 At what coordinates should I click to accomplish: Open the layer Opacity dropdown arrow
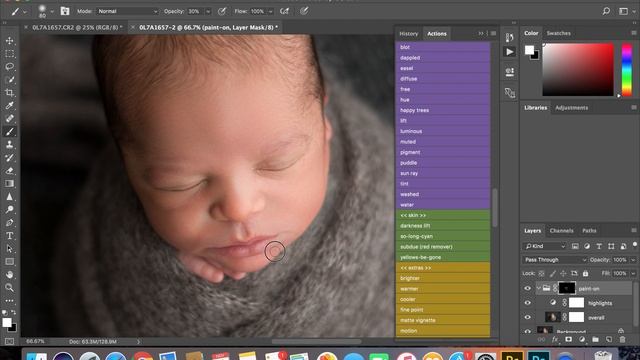click(633, 260)
